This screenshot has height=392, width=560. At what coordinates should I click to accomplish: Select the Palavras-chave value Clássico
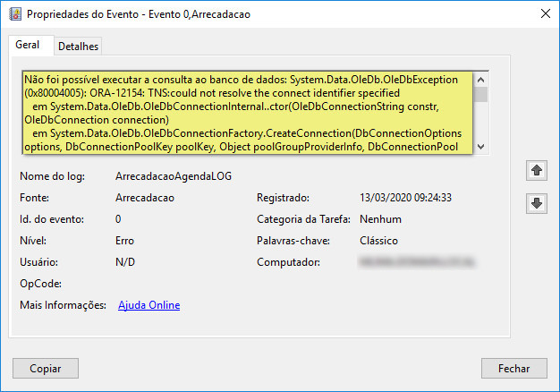378,241
